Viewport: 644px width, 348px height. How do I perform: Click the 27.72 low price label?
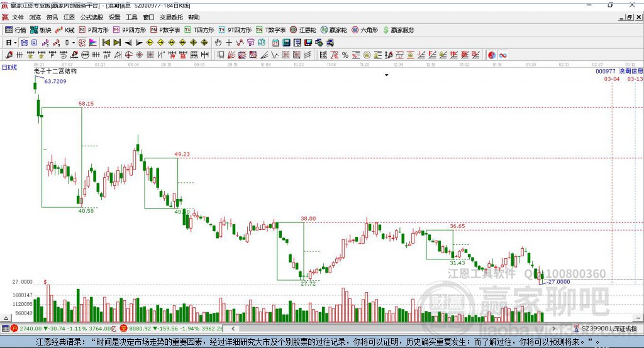click(308, 283)
